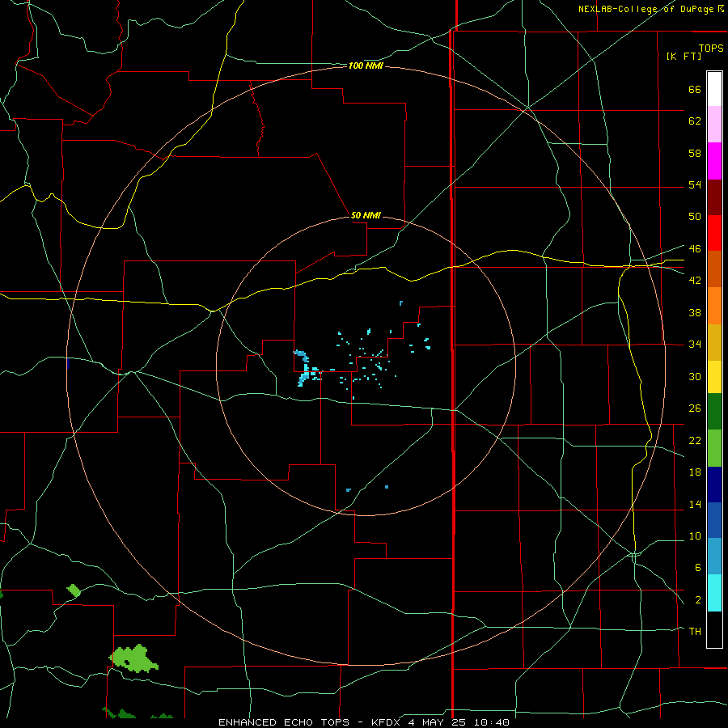728x728 pixels.
Task: Click the gold legend swatch
Action: pos(714,342)
